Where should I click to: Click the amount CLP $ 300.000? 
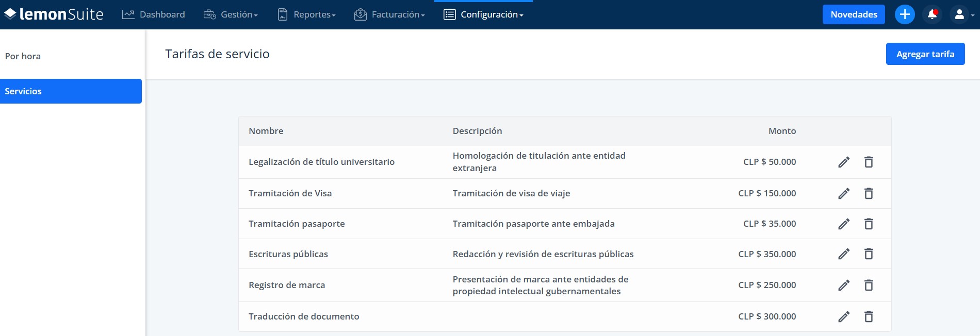point(767,316)
